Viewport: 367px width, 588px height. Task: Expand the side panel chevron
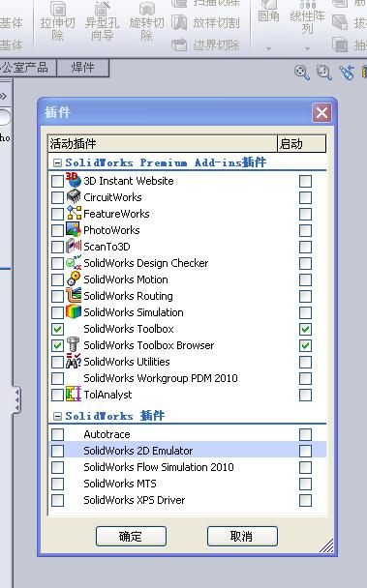[x=3, y=97]
